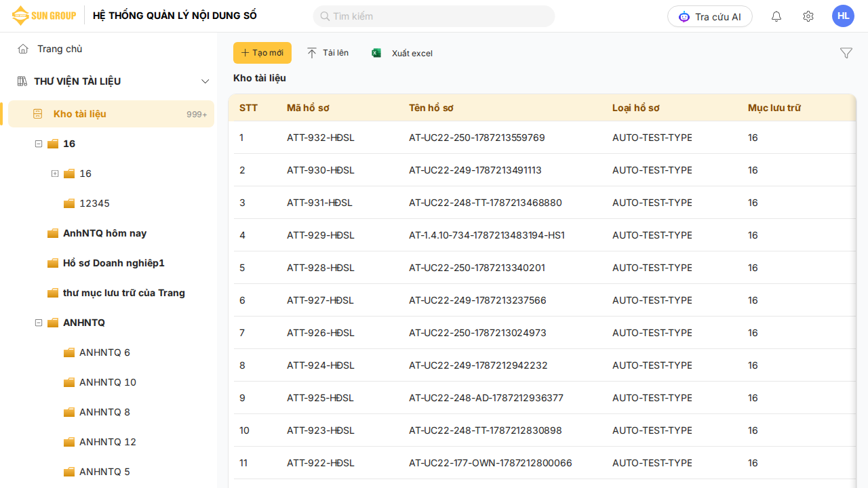This screenshot has width=868, height=488.
Task: Open the HL user avatar menu
Action: coord(843,16)
